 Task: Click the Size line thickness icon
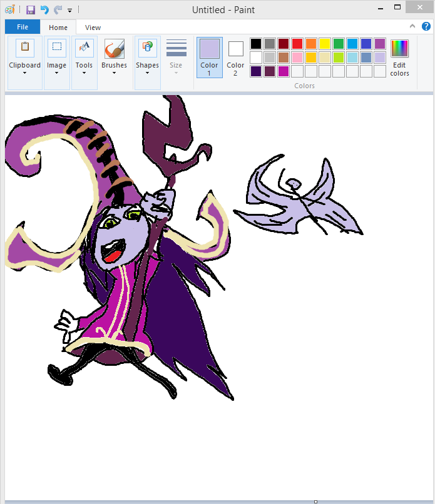[x=177, y=48]
